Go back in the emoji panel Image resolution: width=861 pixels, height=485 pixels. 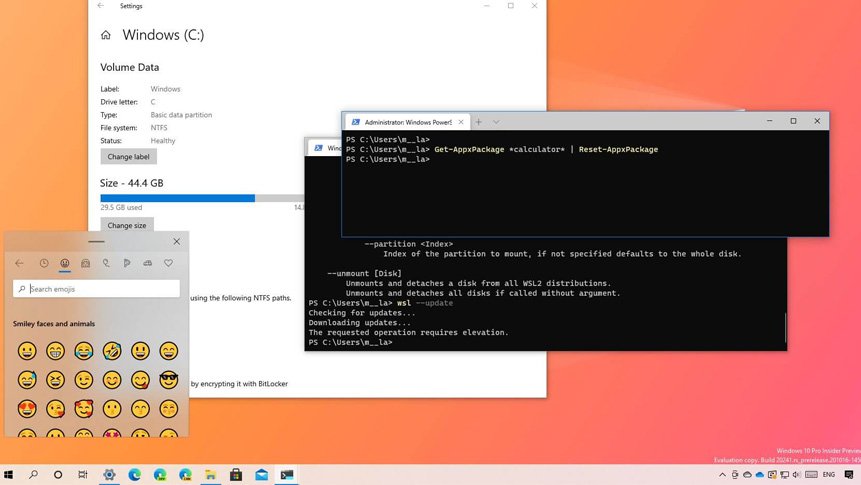[19, 263]
